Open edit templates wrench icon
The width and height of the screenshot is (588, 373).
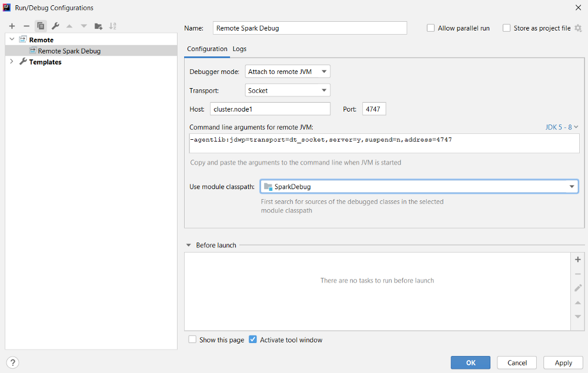point(55,26)
